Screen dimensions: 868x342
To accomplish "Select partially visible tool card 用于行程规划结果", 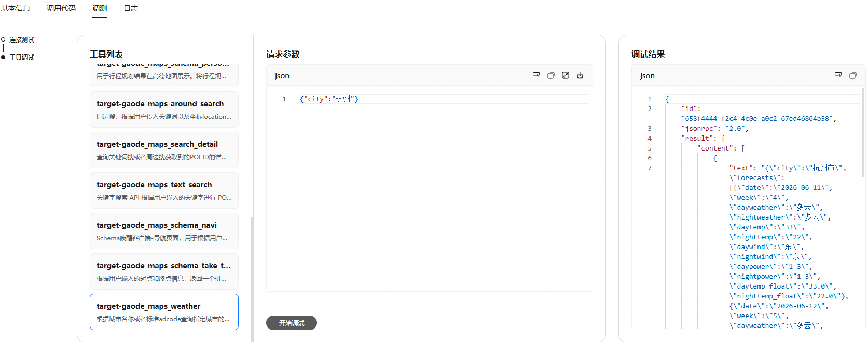I will pos(164,75).
